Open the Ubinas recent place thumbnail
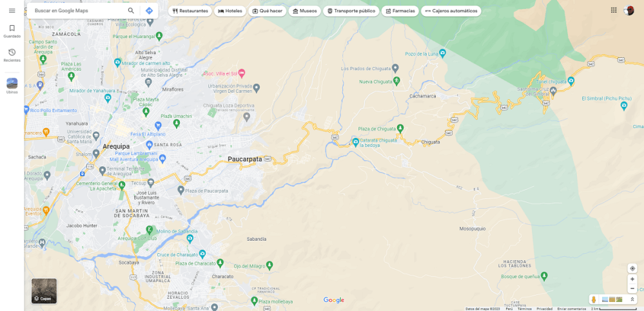 (12, 86)
